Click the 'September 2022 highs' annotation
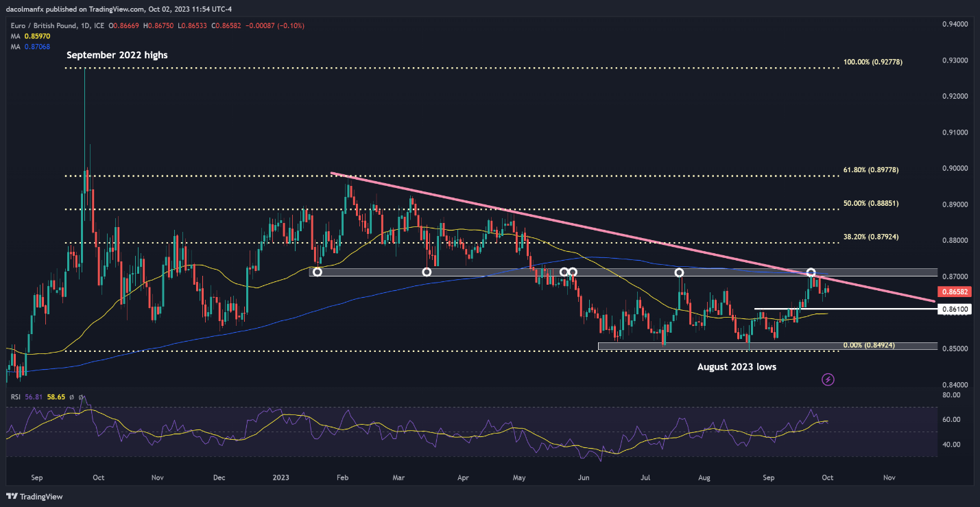The image size is (980, 507). click(x=117, y=55)
